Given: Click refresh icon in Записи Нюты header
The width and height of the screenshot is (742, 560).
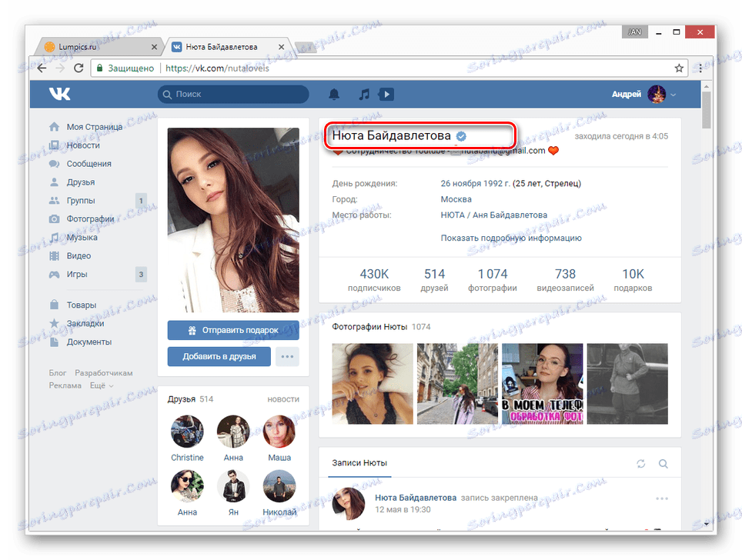Looking at the screenshot, I should 640,464.
